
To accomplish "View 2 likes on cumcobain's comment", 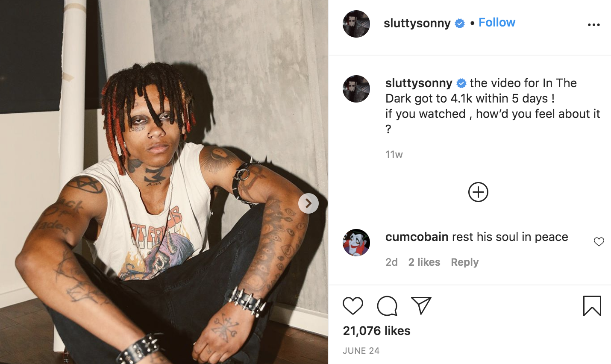I will click(424, 262).
